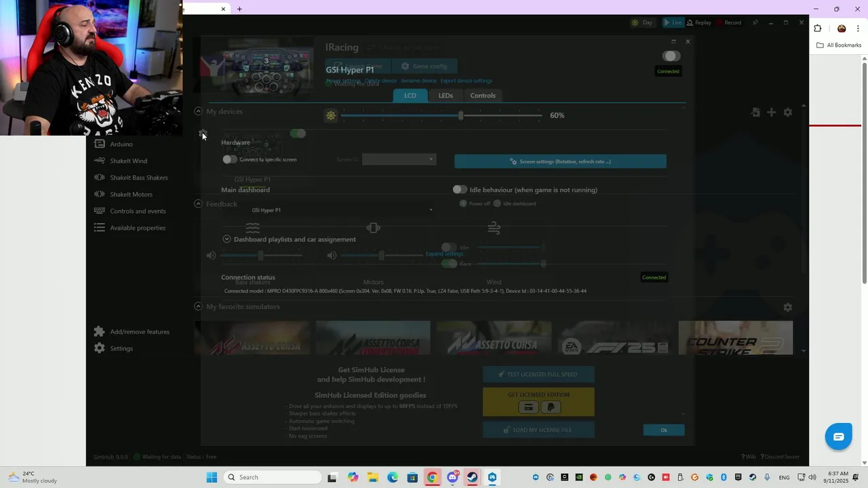Open ShakeIt Motors section
Screen dimensions: 868x488
point(130,195)
